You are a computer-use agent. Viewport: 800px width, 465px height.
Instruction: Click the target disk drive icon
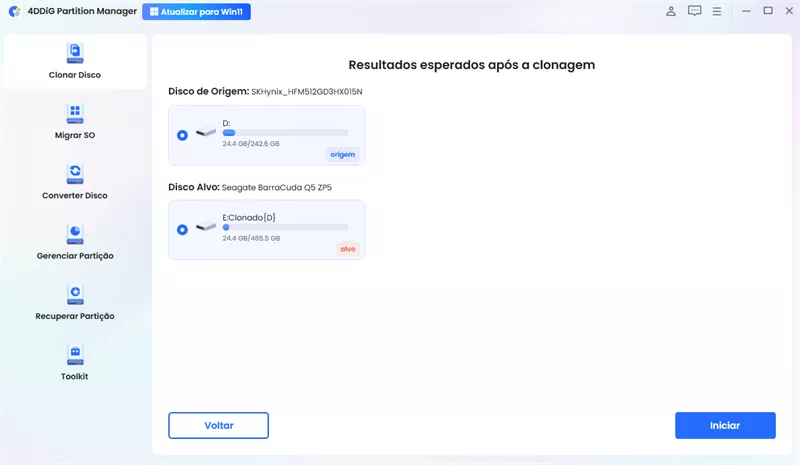coord(206,226)
